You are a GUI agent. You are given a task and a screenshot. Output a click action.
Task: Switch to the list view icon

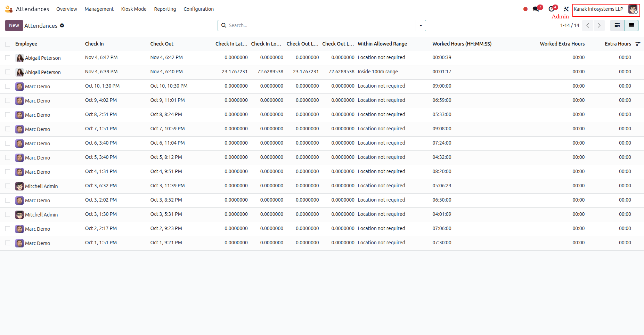[631, 25]
